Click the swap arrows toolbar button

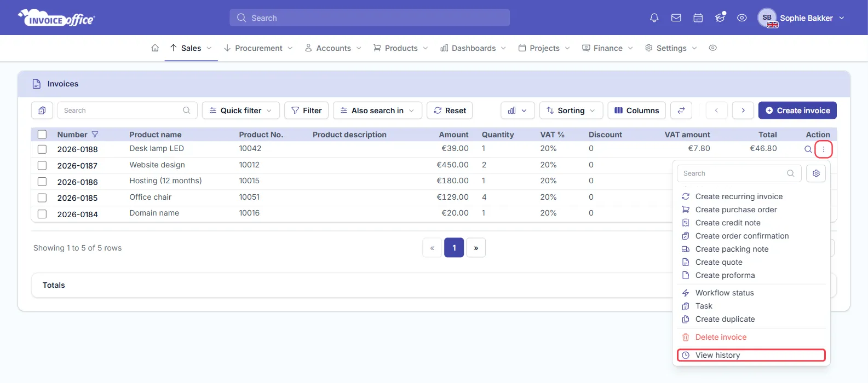(x=681, y=111)
